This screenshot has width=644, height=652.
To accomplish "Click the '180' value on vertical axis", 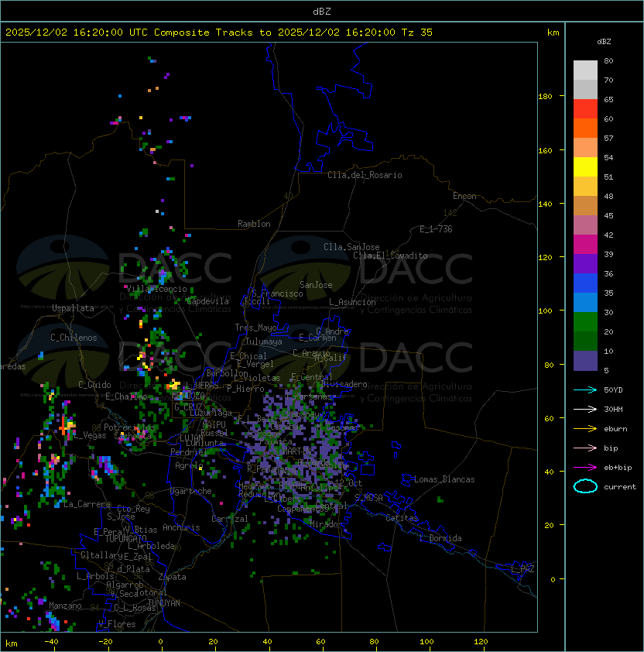I will coord(545,97).
